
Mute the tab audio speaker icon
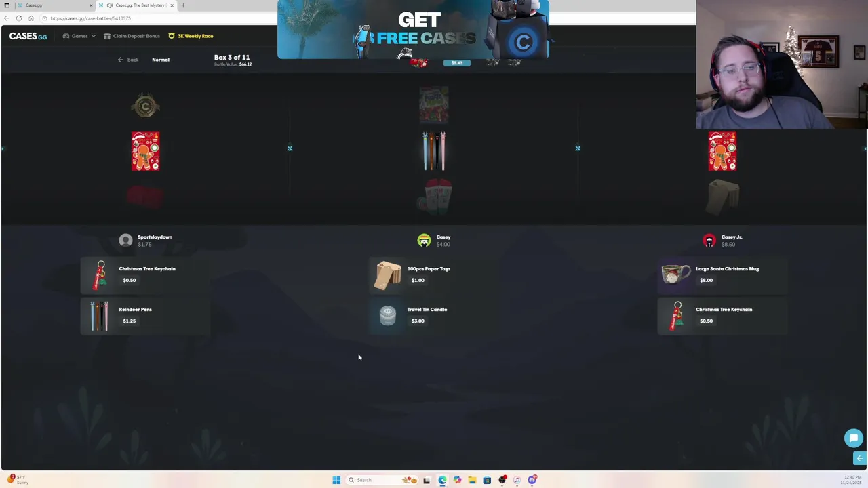110,5
